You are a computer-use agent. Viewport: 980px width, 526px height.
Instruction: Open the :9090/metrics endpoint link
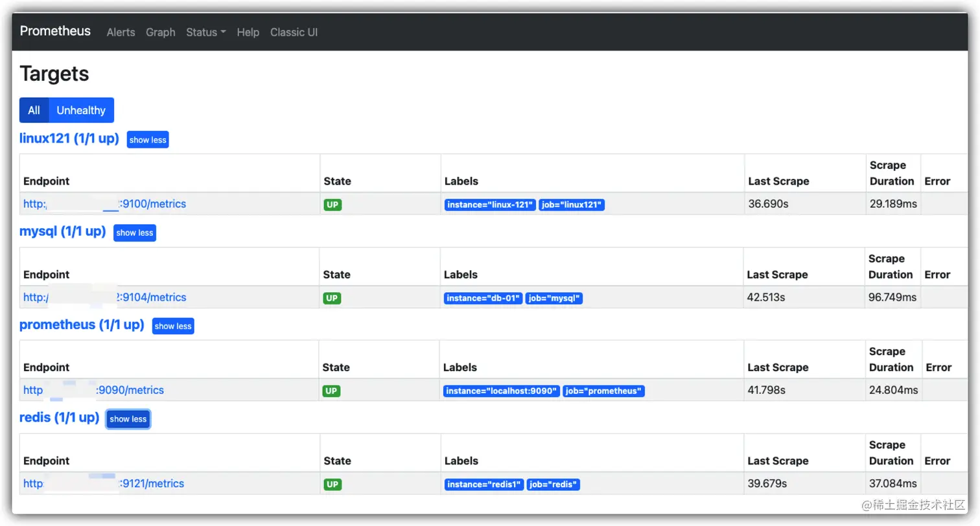click(x=93, y=390)
